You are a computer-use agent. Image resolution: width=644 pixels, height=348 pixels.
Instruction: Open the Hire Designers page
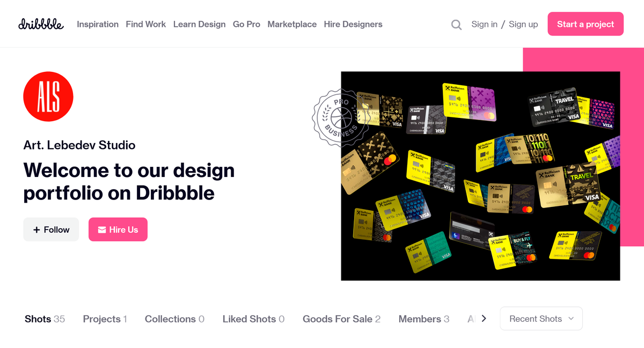pos(353,24)
